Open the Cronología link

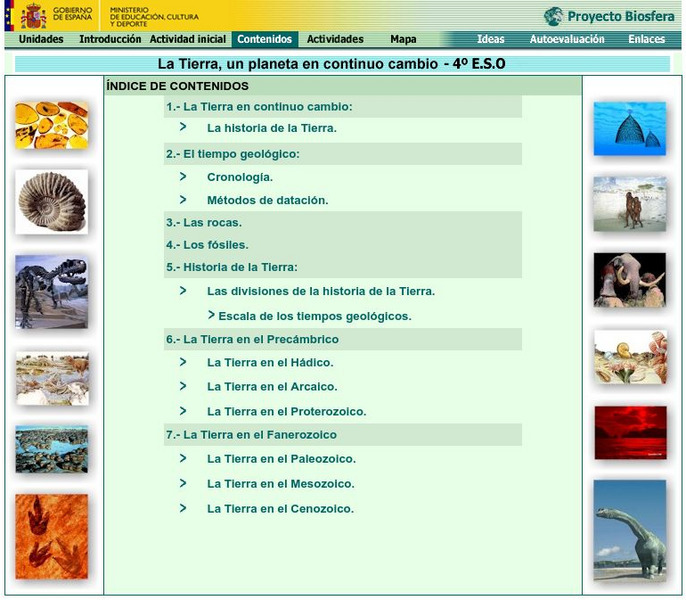tap(240, 177)
